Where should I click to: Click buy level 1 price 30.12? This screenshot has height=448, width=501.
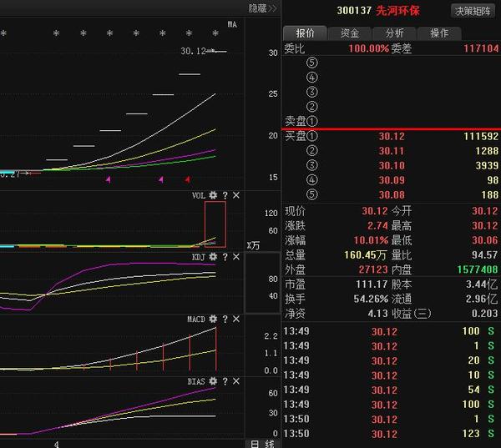[392, 136]
